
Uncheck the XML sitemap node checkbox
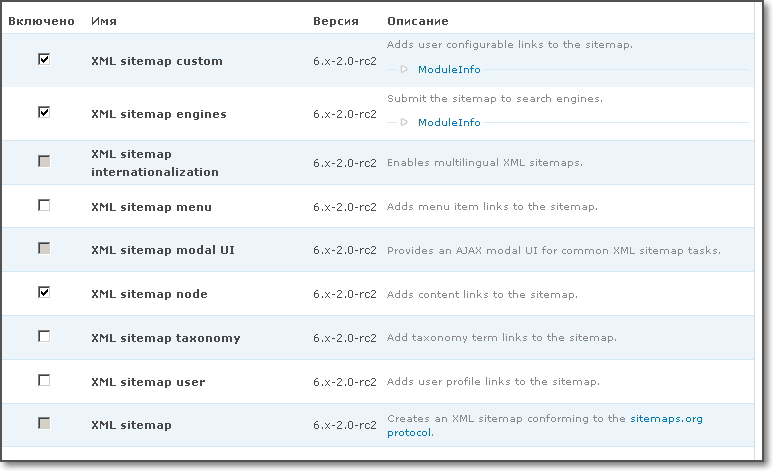44,292
